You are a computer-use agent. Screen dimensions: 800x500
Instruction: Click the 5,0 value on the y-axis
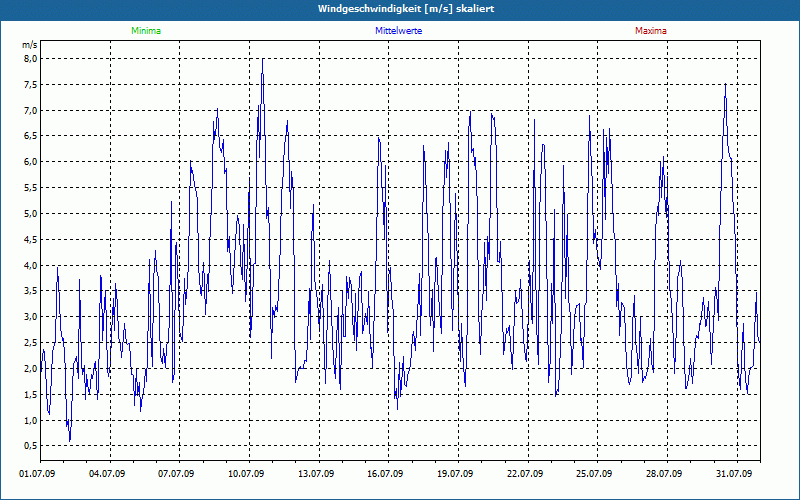click(x=30, y=214)
